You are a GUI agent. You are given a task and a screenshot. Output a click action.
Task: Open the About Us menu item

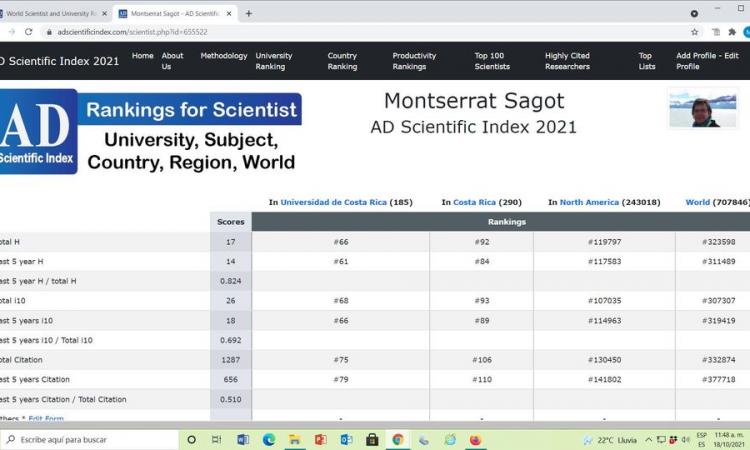[x=172, y=61]
